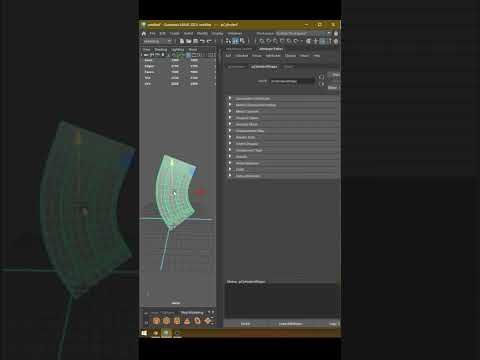Click the upper go-to-connection icon beside name field
The image size is (480, 360).
[x=321, y=77]
